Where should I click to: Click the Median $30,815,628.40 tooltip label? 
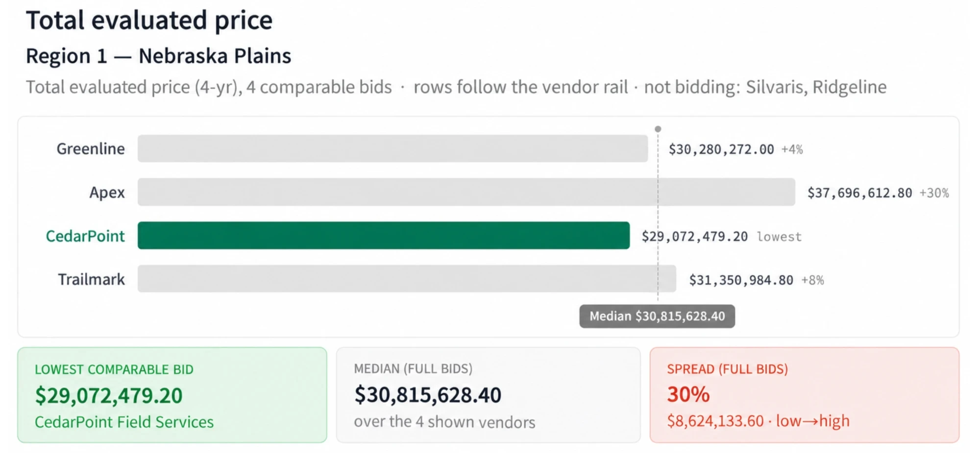pos(657,316)
